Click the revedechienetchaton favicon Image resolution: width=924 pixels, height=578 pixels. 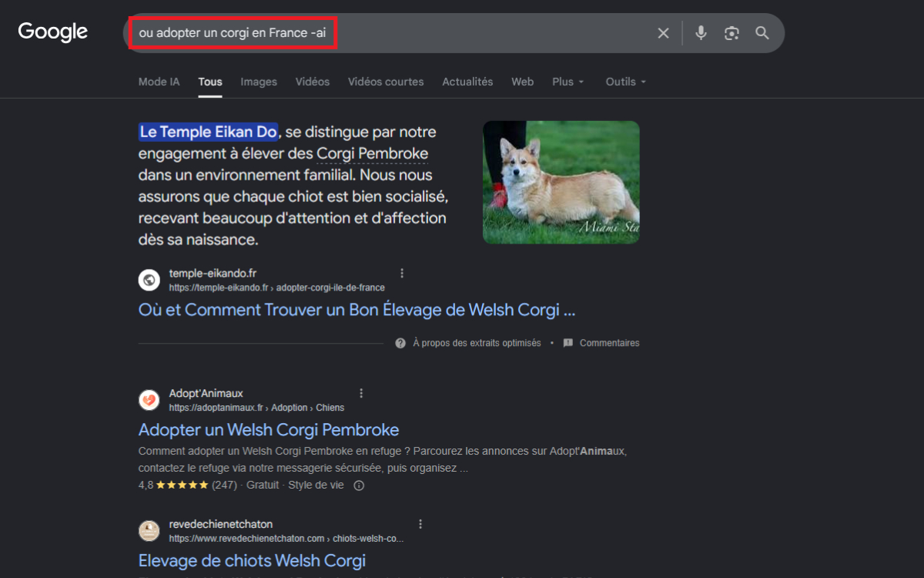tap(149, 531)
